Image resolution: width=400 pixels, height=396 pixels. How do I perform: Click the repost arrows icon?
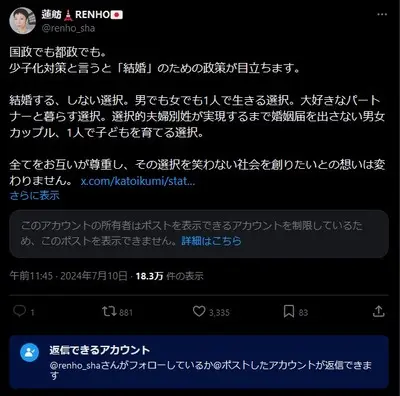(x=109, y=312)
